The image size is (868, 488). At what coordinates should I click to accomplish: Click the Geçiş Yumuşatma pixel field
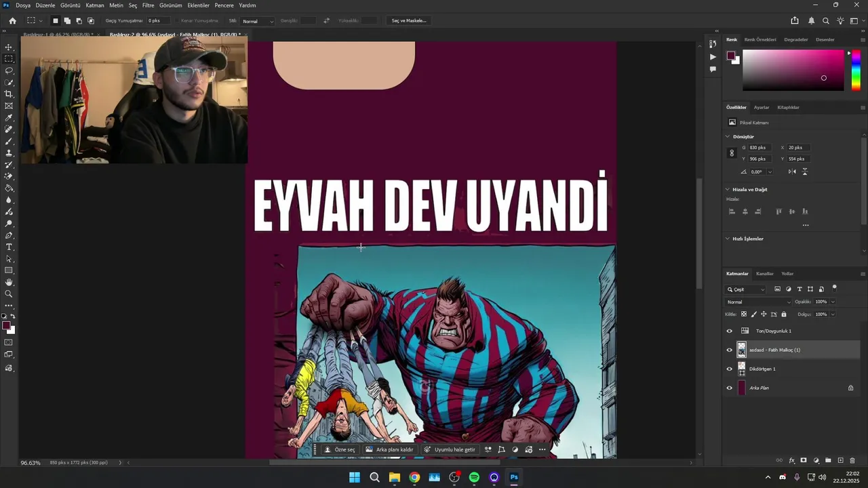pos(159,21)
